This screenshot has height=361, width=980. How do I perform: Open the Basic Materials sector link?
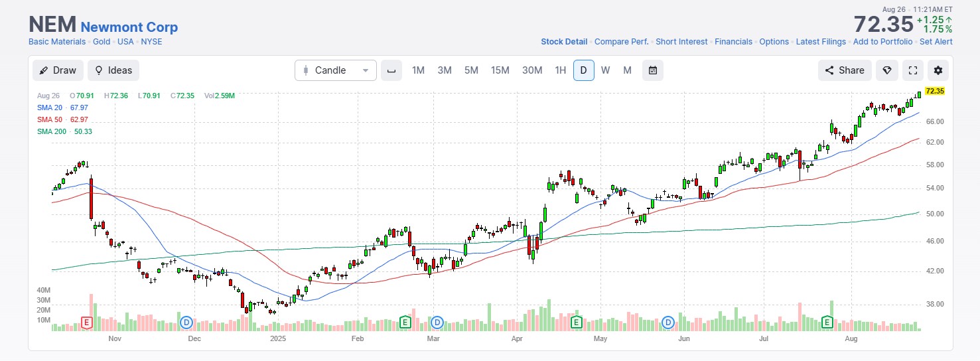point(57,42)
